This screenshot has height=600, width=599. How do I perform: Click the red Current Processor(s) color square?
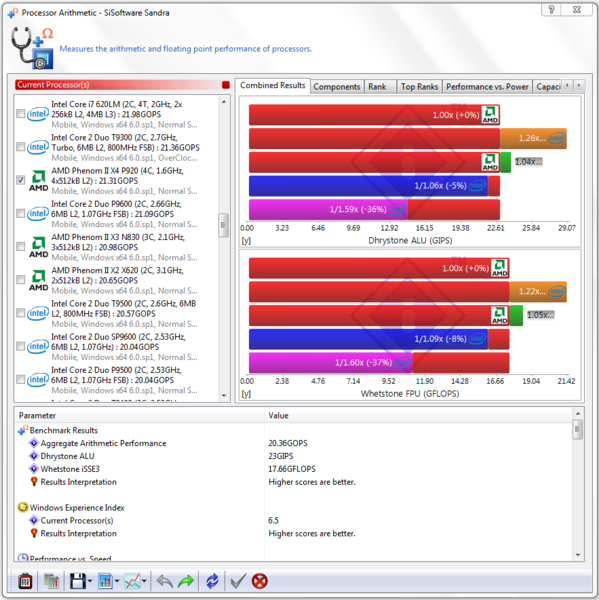pos(226,85)
